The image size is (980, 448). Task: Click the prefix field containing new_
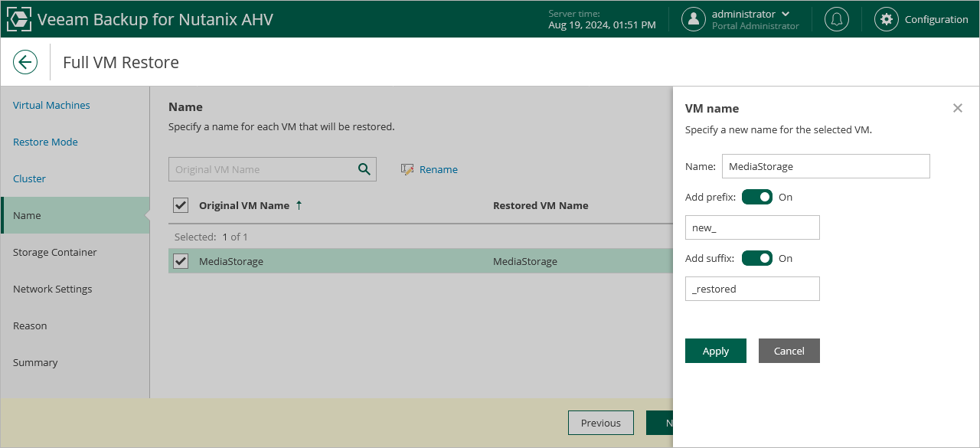coord(753,227)
